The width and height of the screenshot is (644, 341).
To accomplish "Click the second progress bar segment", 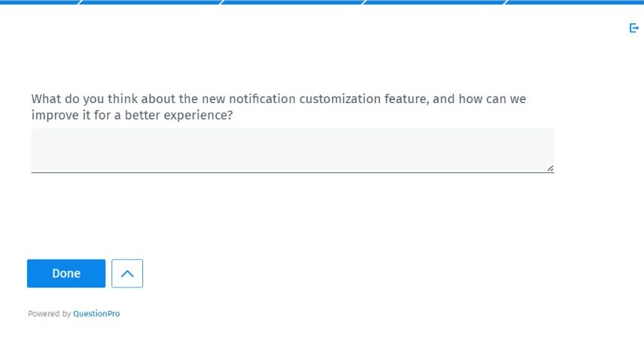I will coord(151,2).
